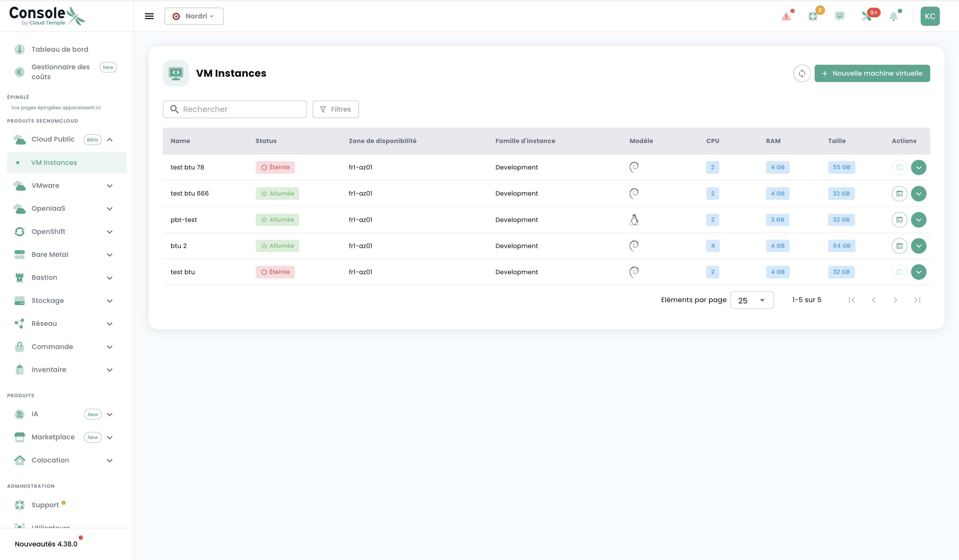This screenshot has height=560, width=959.
Task: Click the '3 GB' RAM value
Action: 778,220
